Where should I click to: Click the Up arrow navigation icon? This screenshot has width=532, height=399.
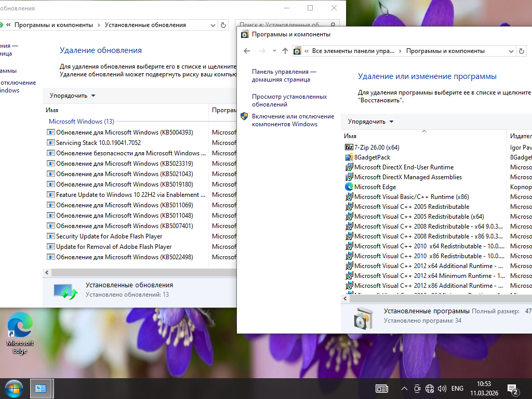(285, 51)
